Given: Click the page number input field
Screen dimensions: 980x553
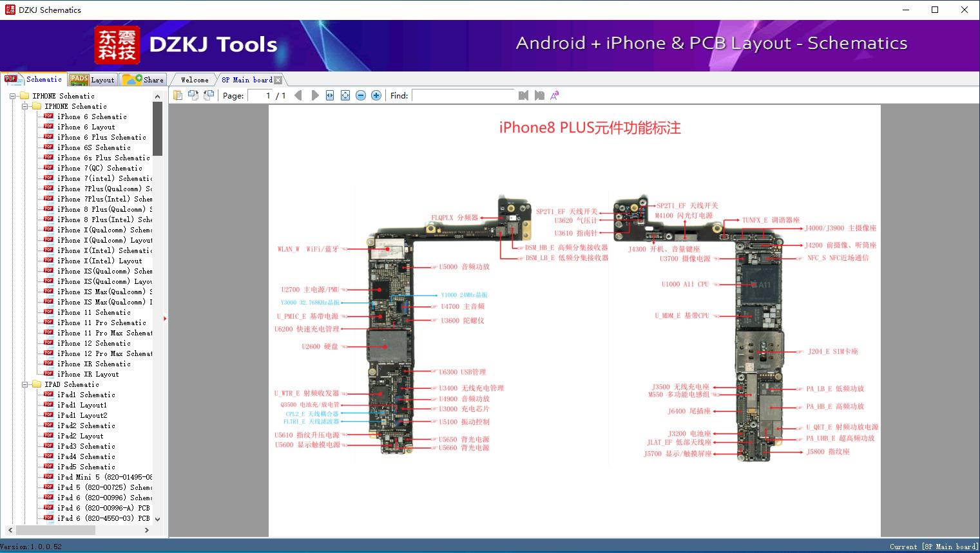Looking at the screenshot, I should (x=260, y=95).
